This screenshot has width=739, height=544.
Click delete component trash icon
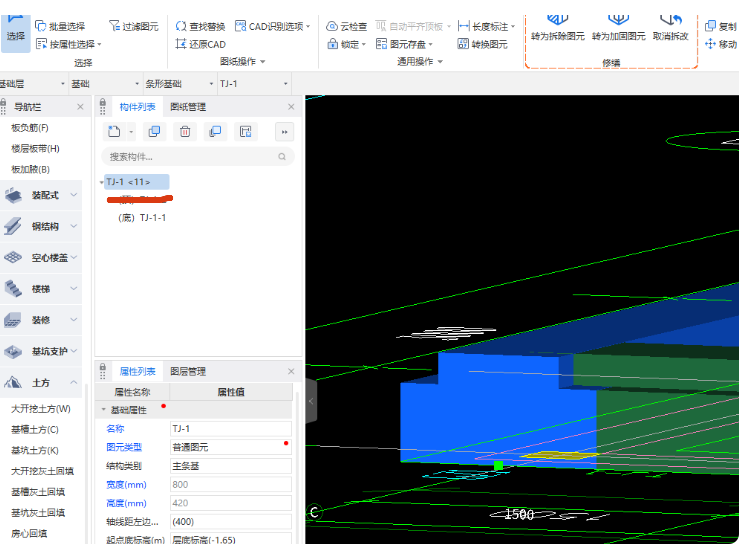pyautogui.click(x=185, y=132)
